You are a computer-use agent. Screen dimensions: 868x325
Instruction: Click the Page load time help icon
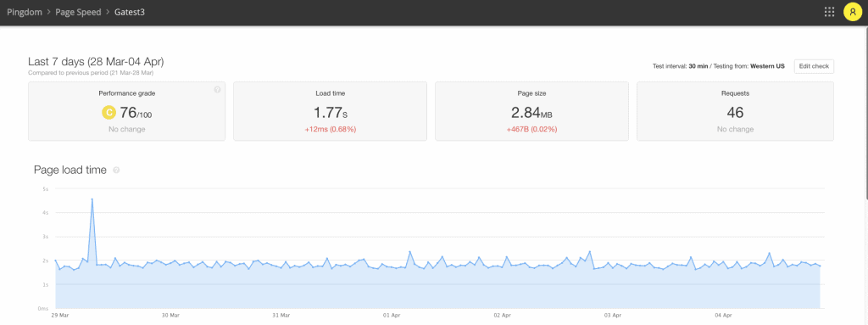click(116, 171)
